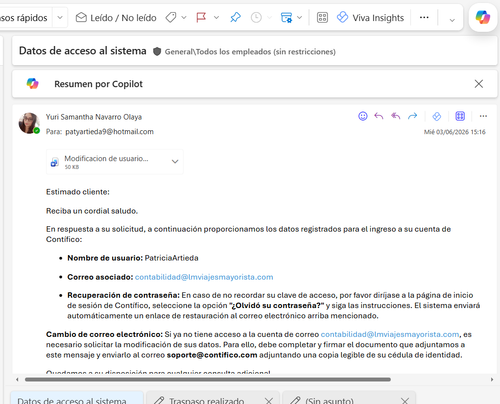
Task: Click the sensitivity label shield icon
Action: 157,51
